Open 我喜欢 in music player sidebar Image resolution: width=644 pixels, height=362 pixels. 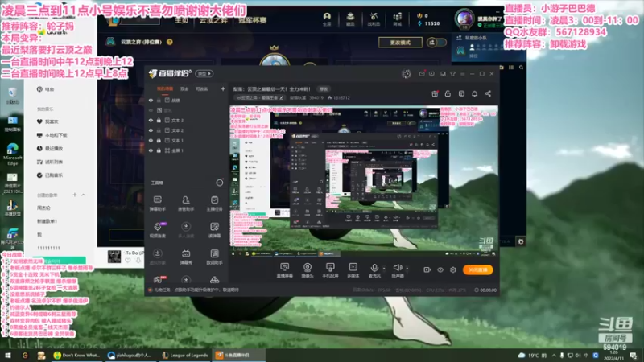pyautogui.click(x=48, y=121)
